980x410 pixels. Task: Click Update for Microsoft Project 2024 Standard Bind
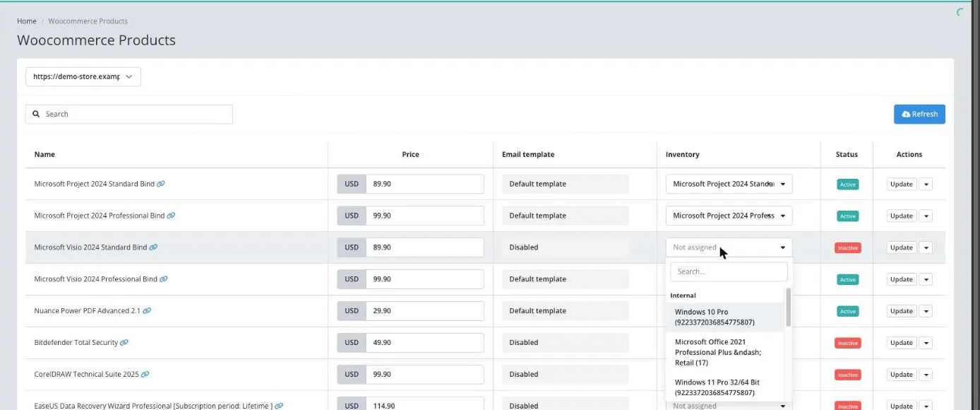click(902, 184)
